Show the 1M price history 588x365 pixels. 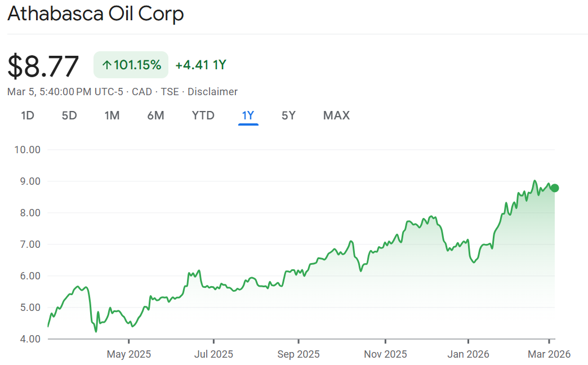coord(112,115)
